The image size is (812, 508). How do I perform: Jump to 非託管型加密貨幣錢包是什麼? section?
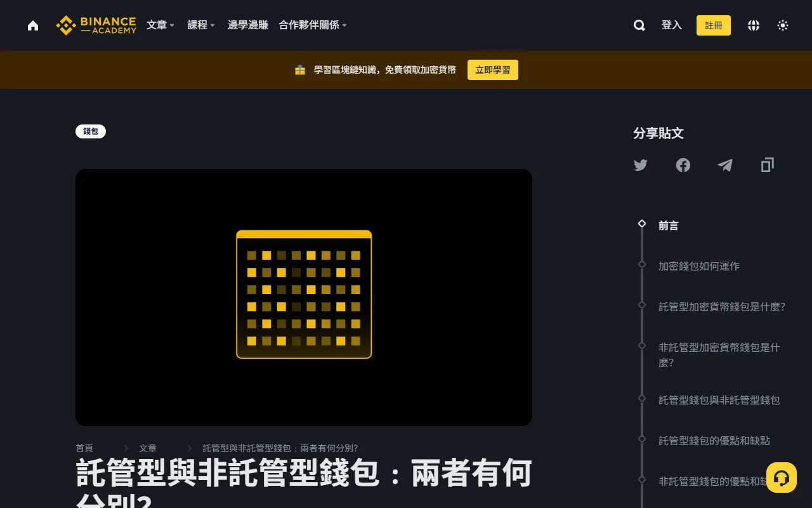pos(719,355)
